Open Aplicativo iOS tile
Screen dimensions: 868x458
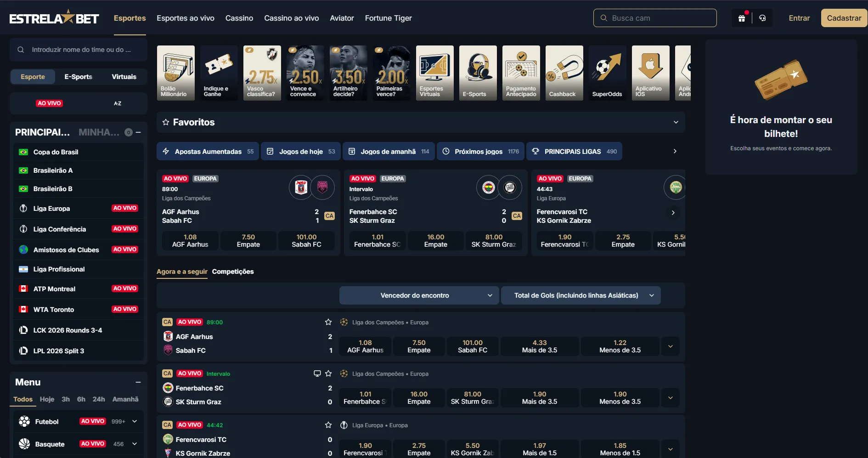[x=651, y=73]
